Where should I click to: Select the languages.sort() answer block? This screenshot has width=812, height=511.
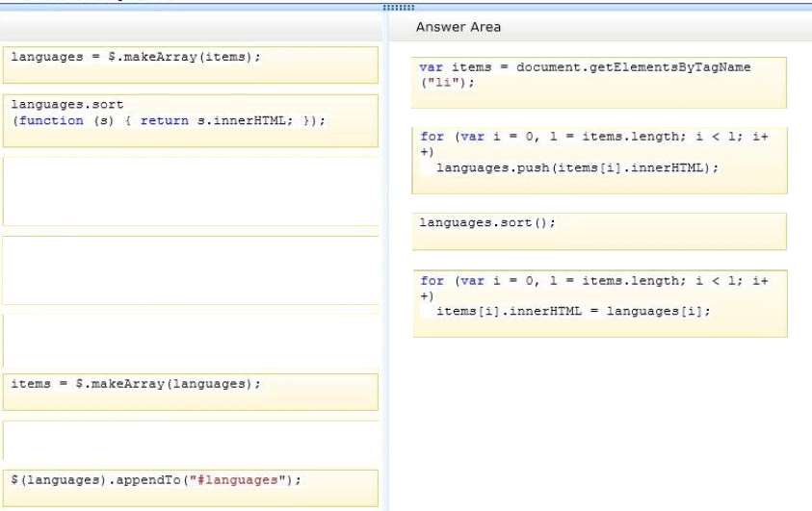pyautogui.click(x=599, y=231)
